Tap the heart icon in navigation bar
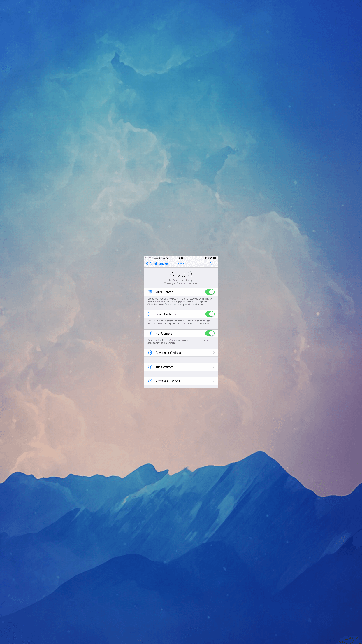 210,264
